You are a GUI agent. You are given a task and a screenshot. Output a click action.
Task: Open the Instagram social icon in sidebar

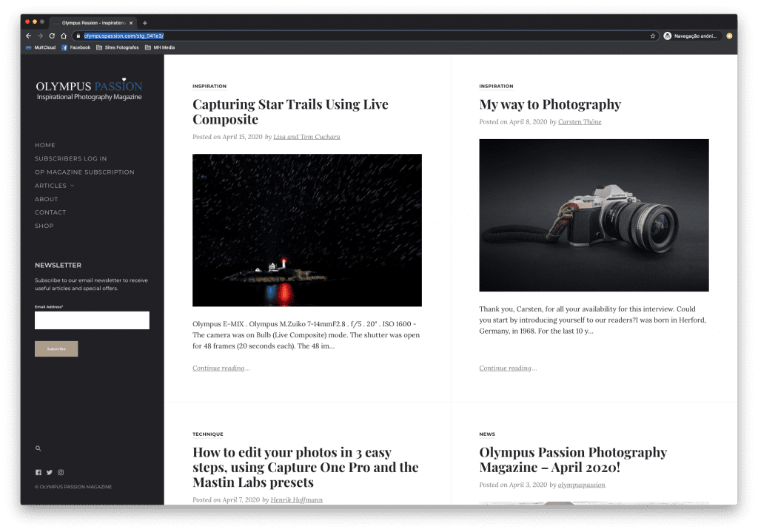point(61,473)
